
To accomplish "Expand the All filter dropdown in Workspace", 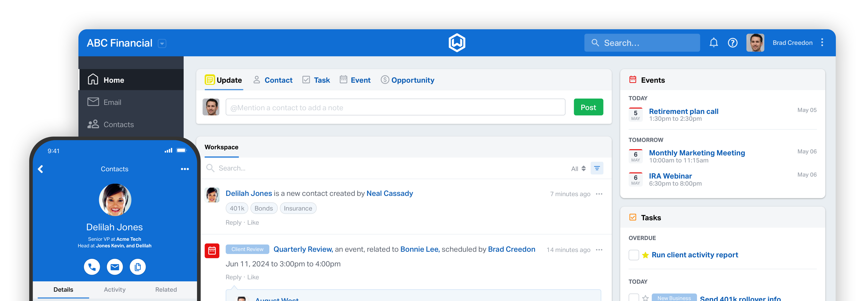I will click(x=578, y=168).
